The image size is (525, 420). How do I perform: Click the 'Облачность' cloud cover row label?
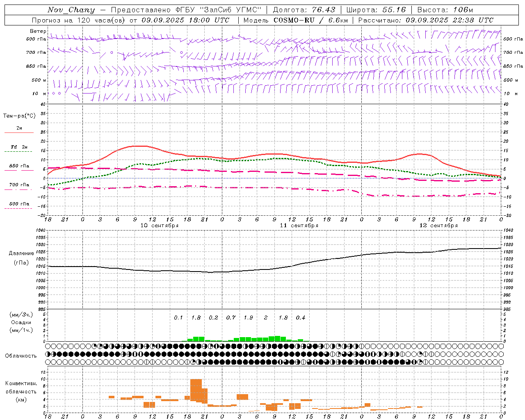coord(21,356)
